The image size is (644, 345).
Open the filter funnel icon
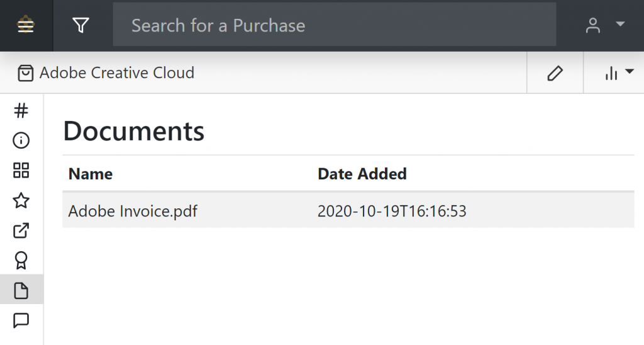tap(81, 25)
